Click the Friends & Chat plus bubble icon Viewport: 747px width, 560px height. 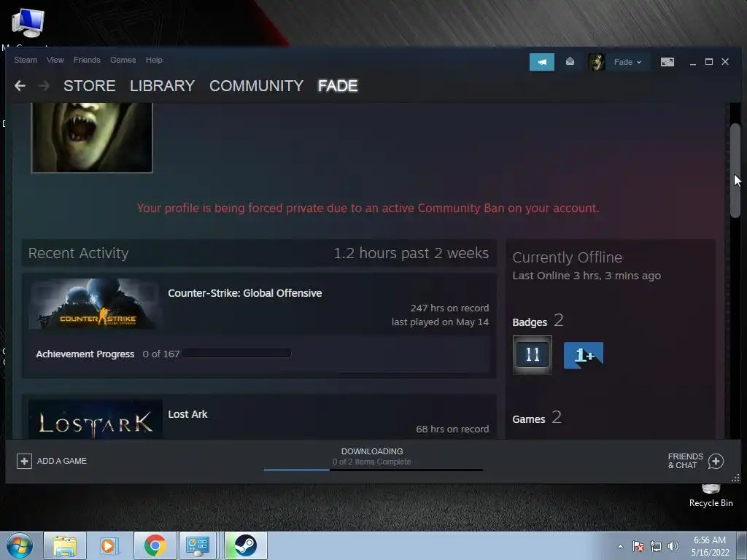tap(716, 461)
